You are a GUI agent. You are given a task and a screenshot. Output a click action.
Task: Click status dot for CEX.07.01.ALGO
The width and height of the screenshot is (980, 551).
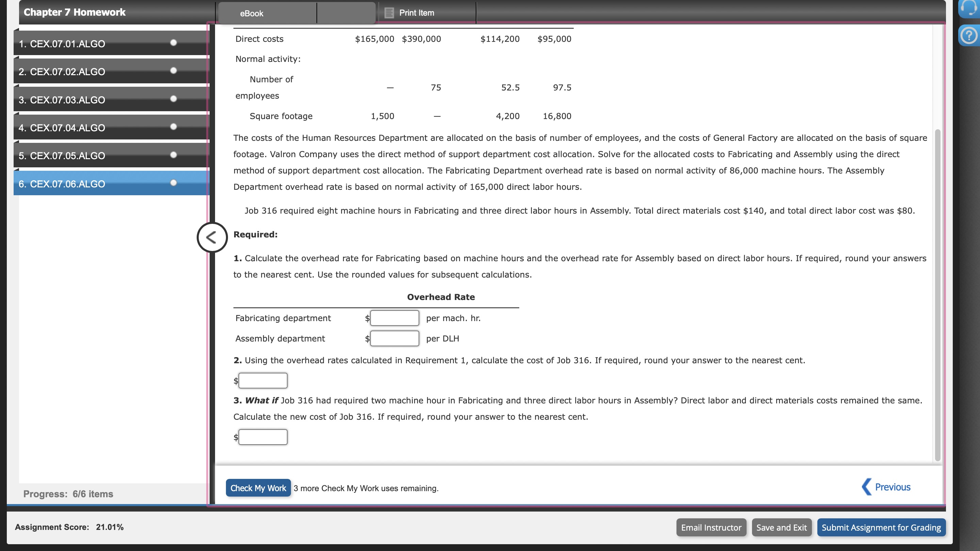tap(174, 43)
